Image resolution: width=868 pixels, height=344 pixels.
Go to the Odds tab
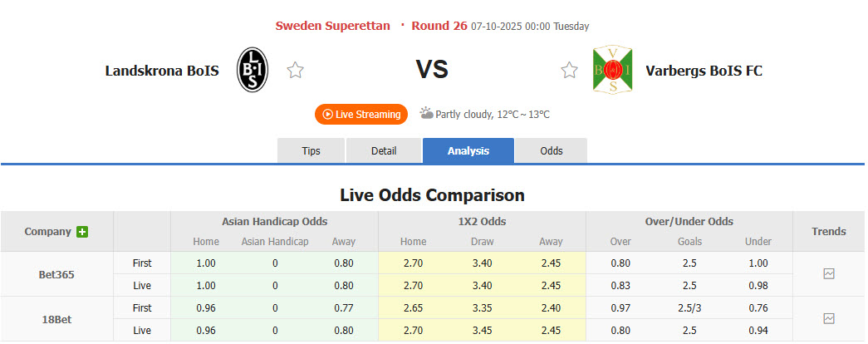coord(552,150)
